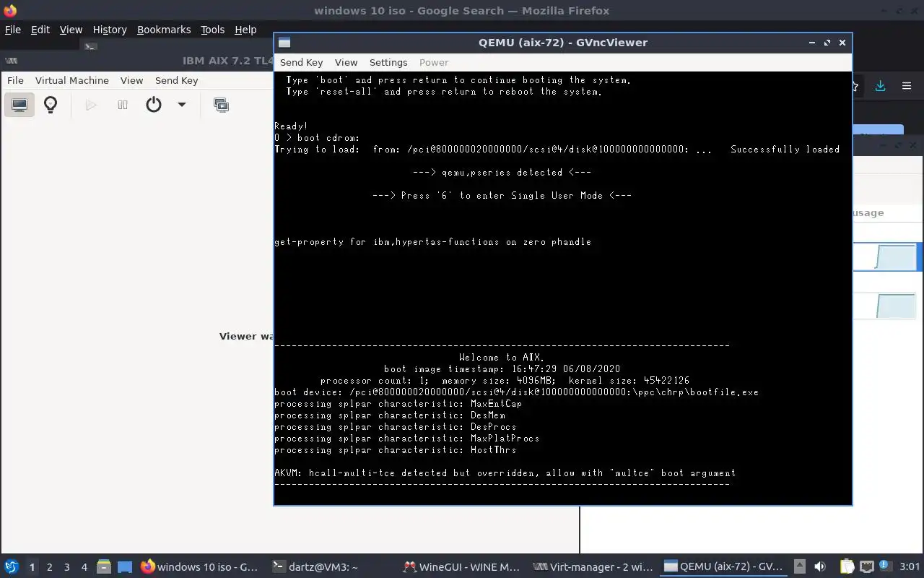Click the power shutdown icon in virt-manager
This screenshot has width=924, height=578.
click(x=154, y=105)
